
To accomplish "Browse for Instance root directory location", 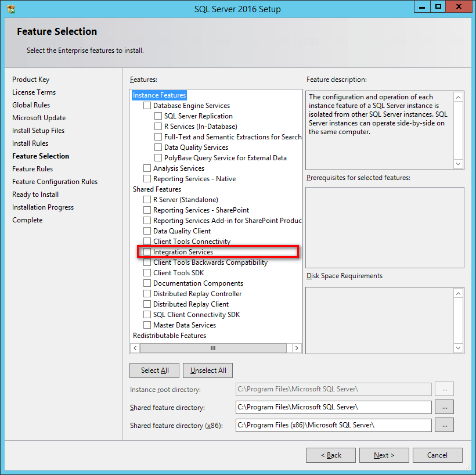I will point(444,389).
